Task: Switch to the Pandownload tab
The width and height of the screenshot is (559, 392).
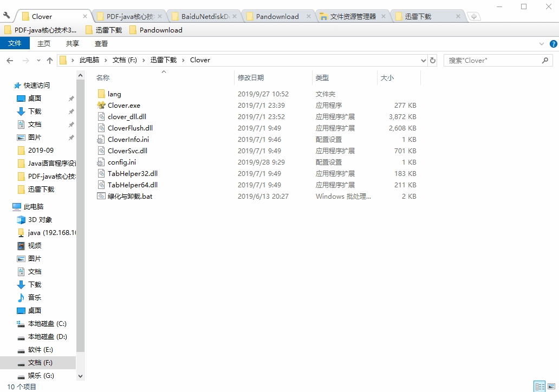Action: point(279,16)
